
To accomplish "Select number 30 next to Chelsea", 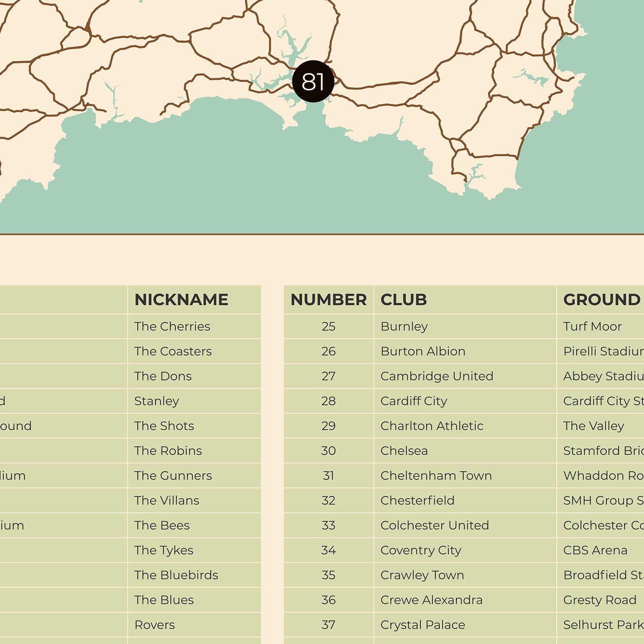I will tap(328, 451).
